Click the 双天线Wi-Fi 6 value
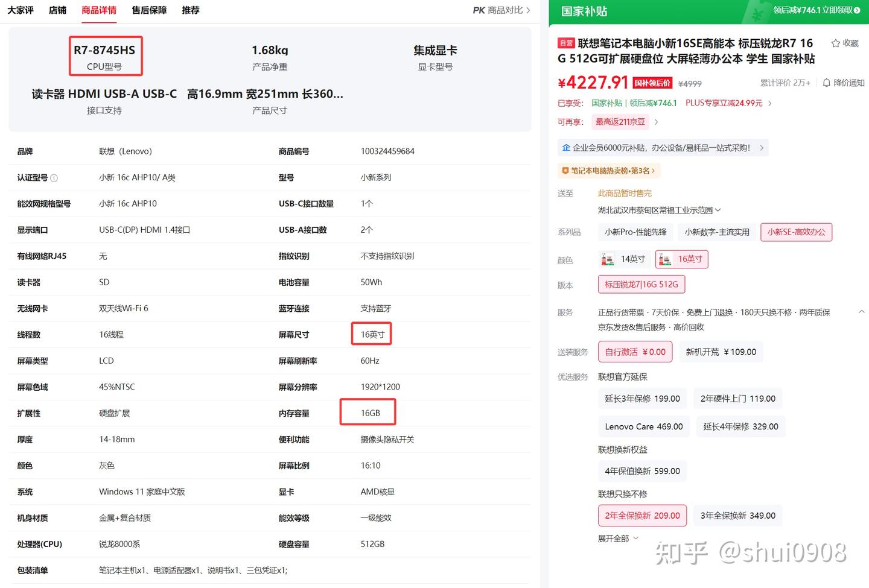 point(124,308)
